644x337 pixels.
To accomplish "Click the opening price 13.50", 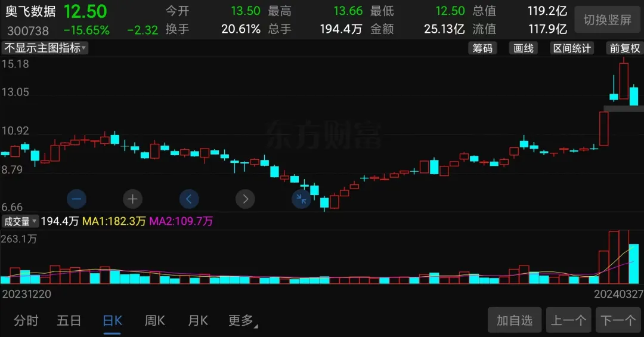I will 246,11.
